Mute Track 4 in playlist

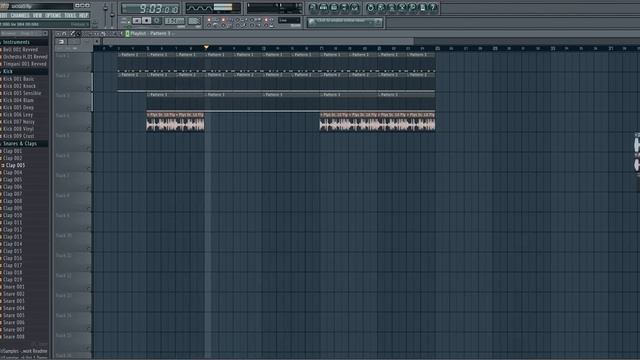(x=89, y=129)
